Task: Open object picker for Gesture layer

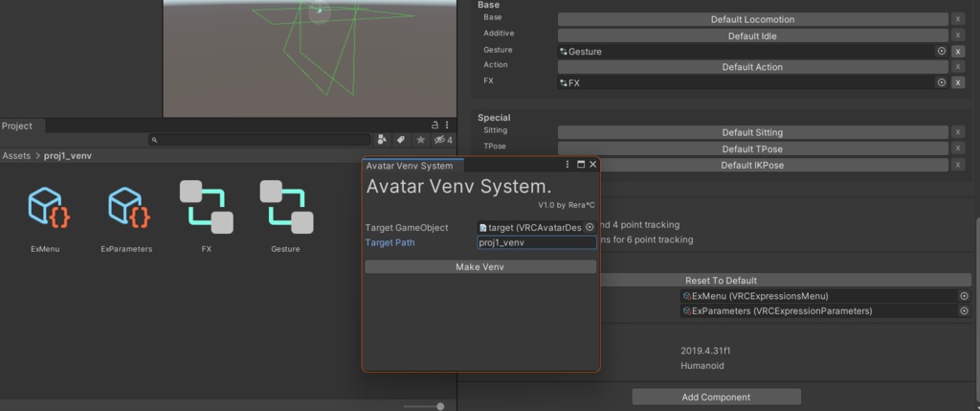Action: [942, 52]
